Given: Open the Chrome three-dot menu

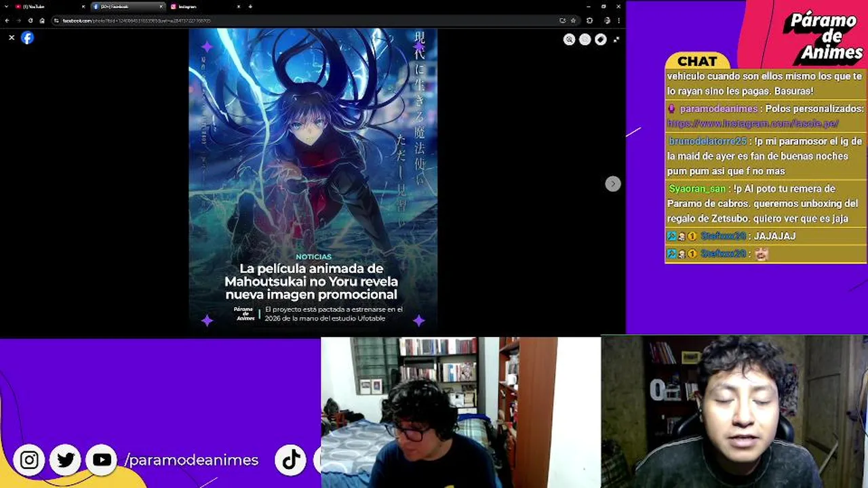Looking at the screenshot, I should click(x=618, y=20).
